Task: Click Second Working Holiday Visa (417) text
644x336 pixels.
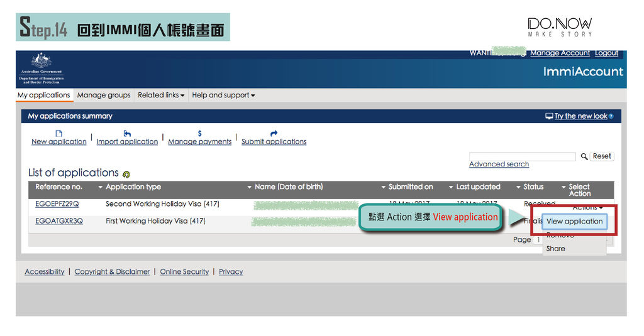Action: (162, 204)
